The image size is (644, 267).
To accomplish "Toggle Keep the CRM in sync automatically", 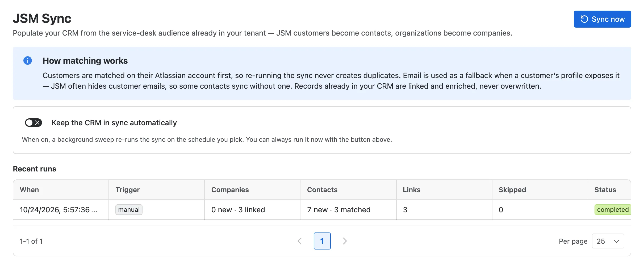I will pyautogui.click(x=34, y=123).
